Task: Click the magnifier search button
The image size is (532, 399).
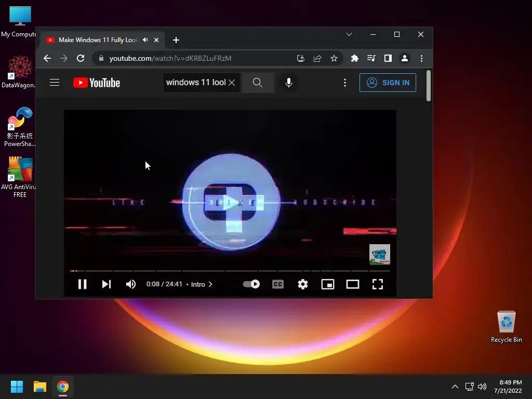Action: click(258, 83)
